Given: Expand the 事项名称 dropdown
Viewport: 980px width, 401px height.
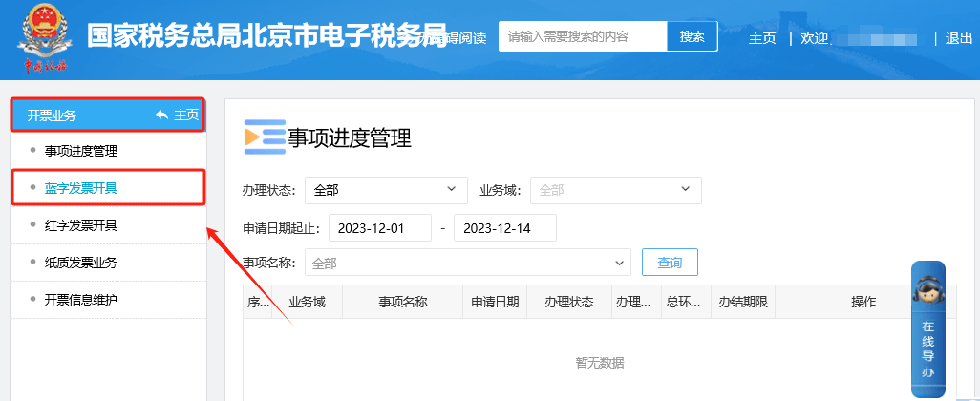Looking at the screenshot, I should coord(468,263).
